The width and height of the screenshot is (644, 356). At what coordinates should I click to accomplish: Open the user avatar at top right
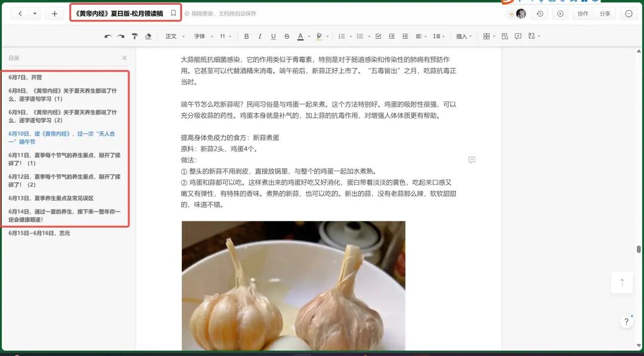coord(521,14)
